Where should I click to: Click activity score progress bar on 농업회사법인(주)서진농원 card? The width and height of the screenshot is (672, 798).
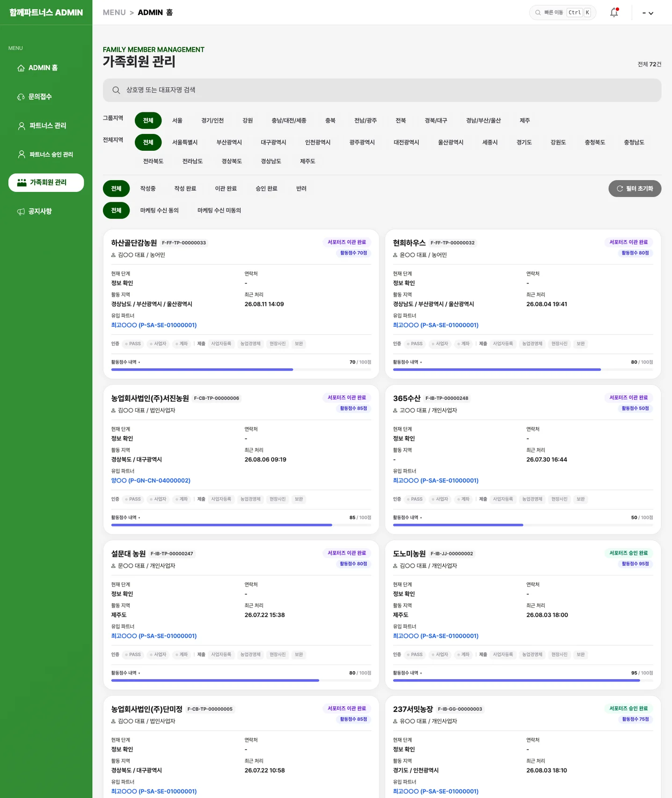click(241, 525)
